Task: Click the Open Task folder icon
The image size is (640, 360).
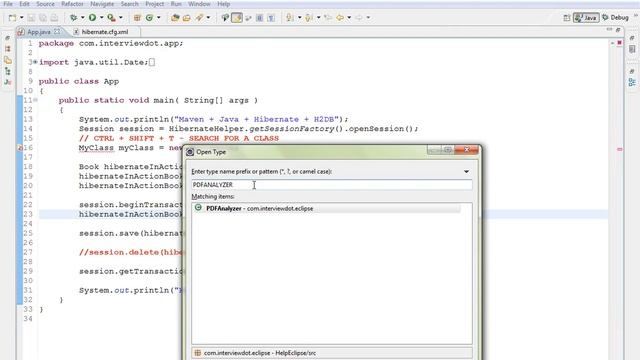Action: [x=187, y=18]
